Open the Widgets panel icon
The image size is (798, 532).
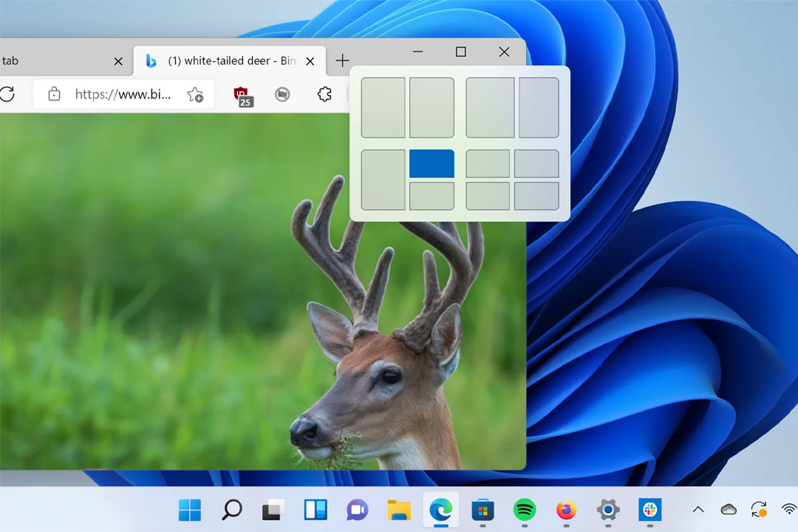(x=316, y=510)
